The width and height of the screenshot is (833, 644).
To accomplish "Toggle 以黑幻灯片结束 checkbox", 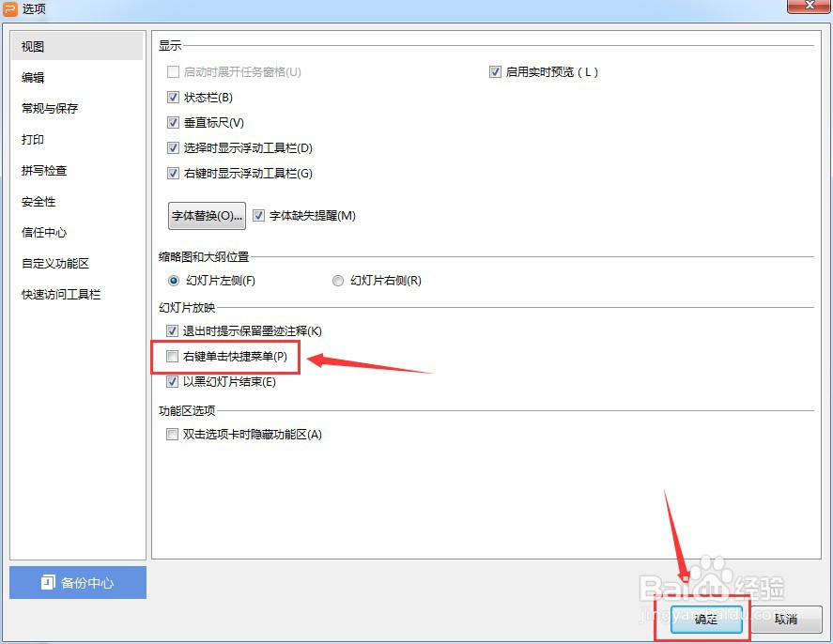I will [x=172, y=382].
